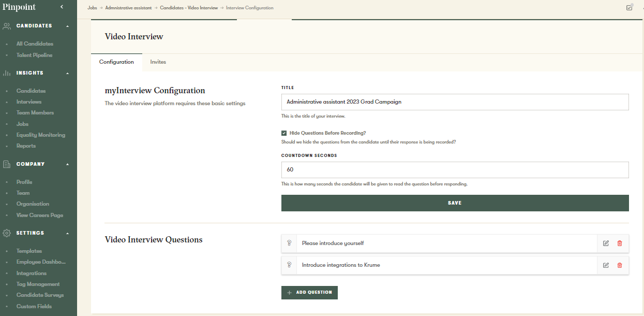
Task: Click into the Countdown Seconds field
Action: tap(455, 170)
